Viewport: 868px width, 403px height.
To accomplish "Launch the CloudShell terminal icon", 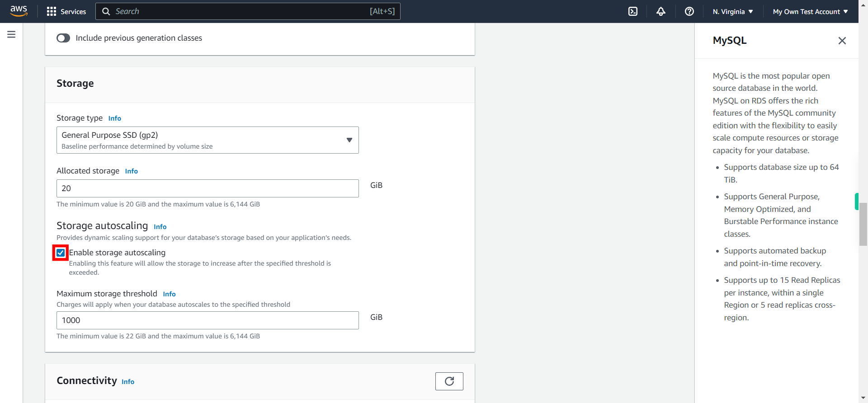I will 633,11.
